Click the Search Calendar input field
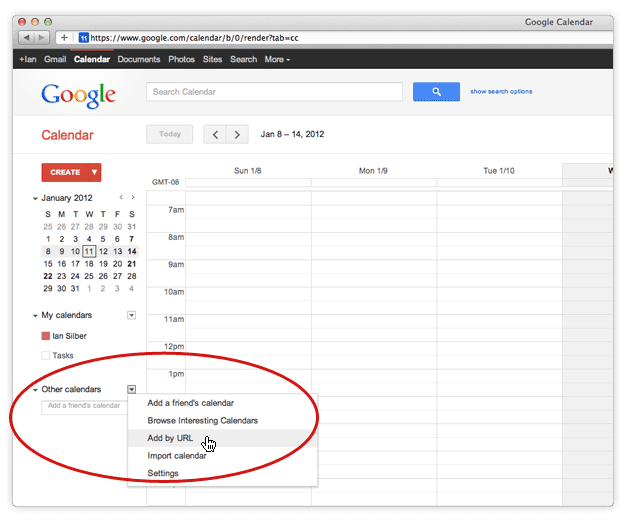The height and width of the screenshot is (524, 629). coord(274,92)
